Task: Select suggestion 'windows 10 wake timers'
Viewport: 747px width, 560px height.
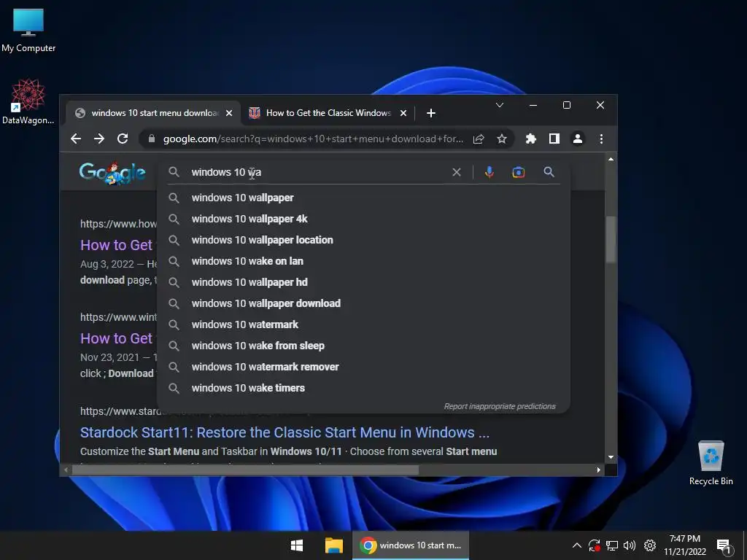Action: tap(363, 388)
